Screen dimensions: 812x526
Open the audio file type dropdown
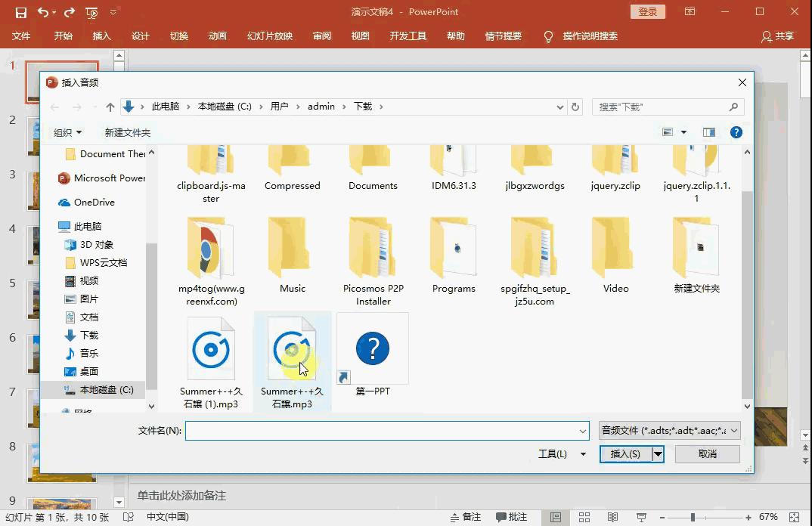[668, 430]
